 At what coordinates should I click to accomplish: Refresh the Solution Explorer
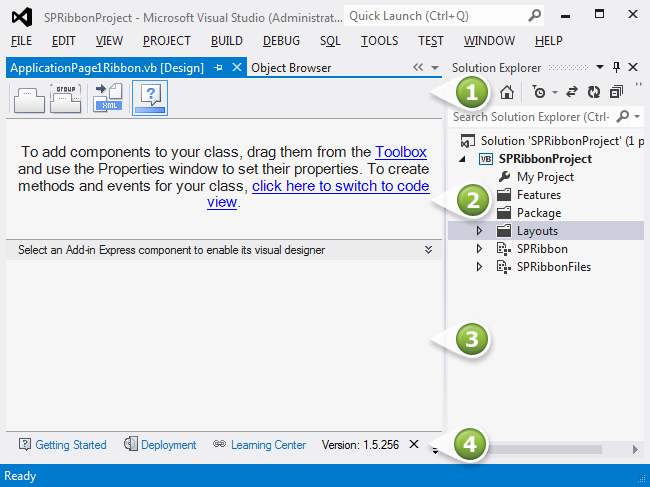[x=594, y=92]
